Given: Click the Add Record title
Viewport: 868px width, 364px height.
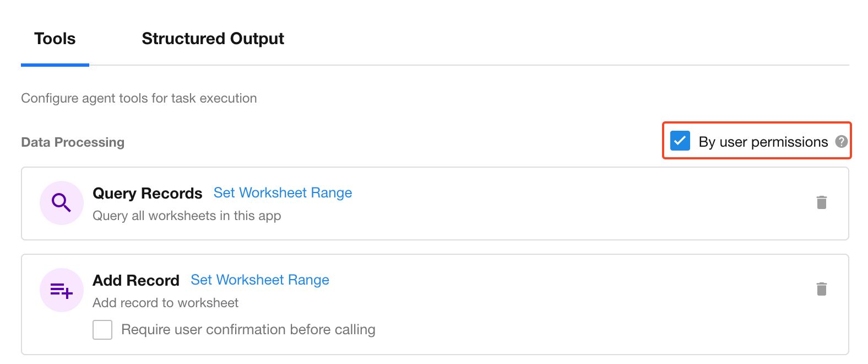Looking at the screenshot, I should [135, 280].
